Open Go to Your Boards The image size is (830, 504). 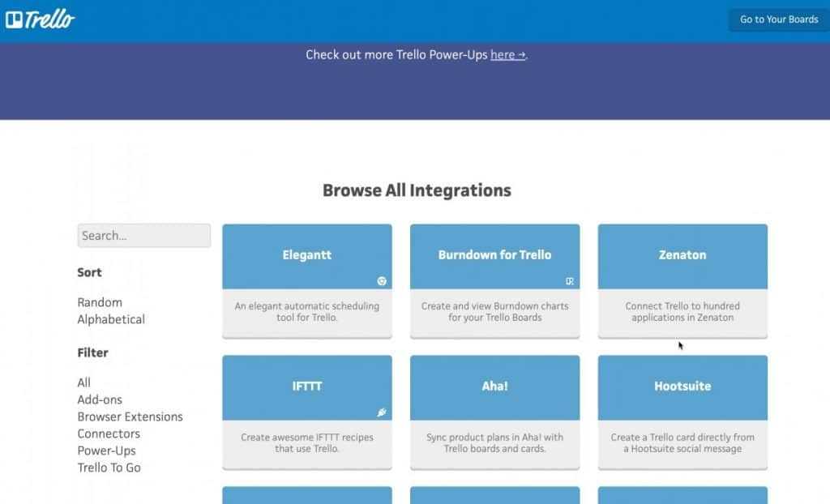(779, 19)
